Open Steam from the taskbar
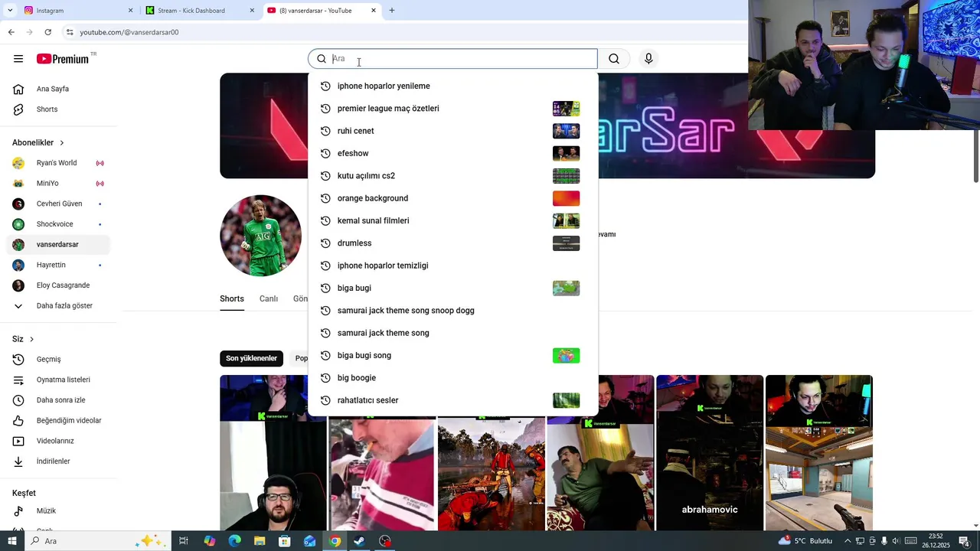 359,541
